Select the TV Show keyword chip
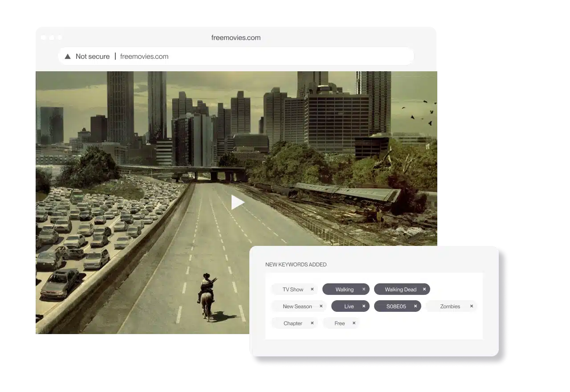Screen dimensions: 570x392 (x=294, y=290)
